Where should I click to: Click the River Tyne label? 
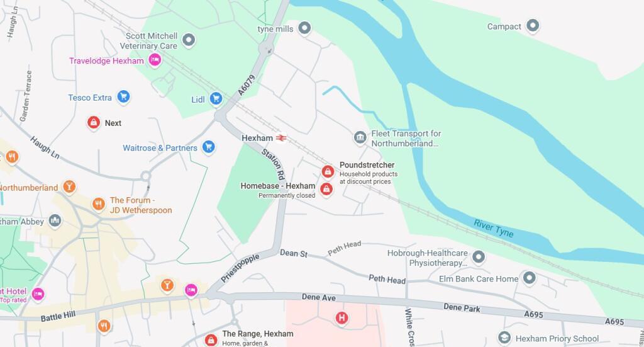coord(493,229)
